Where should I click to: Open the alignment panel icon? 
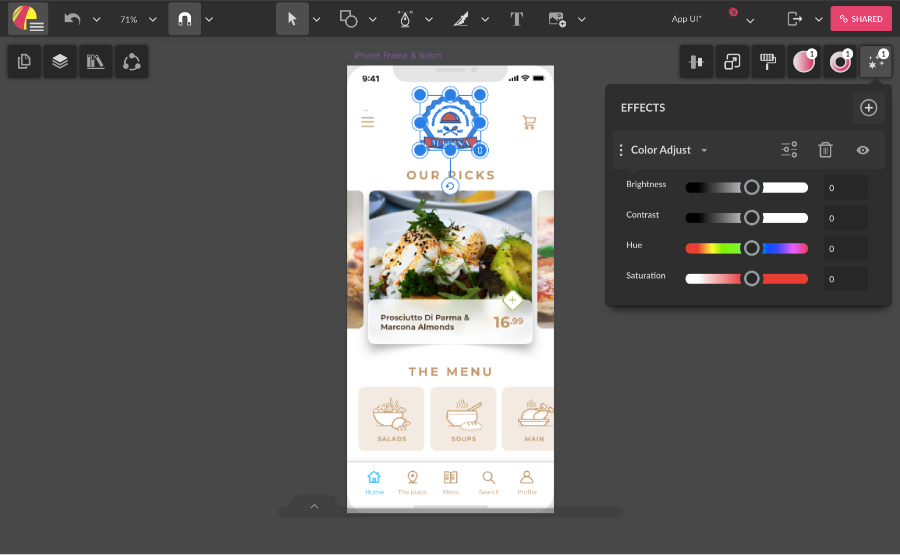click(x=696, y=62)
